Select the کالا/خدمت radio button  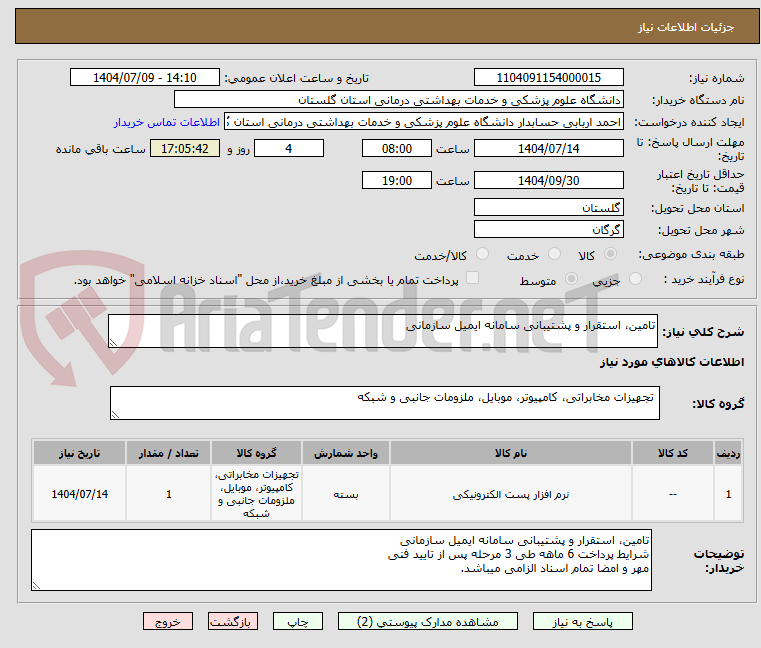(x=482, y=254)
